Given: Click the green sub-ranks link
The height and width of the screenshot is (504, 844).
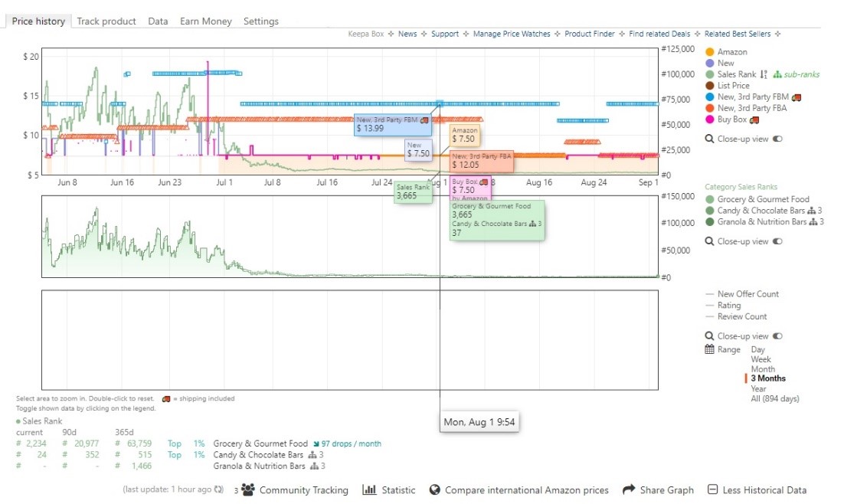Looking at the screenshot, I should tap(801, 74).
